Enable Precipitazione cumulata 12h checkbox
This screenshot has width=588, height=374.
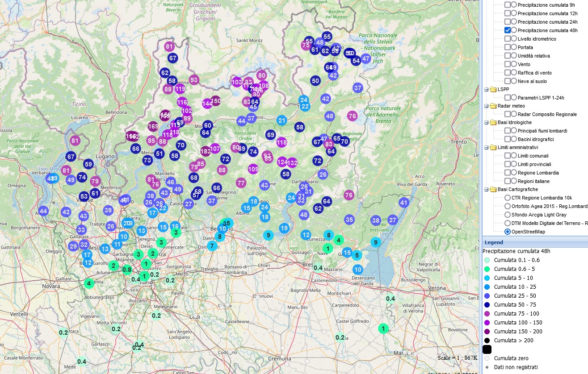pos(508,13)
